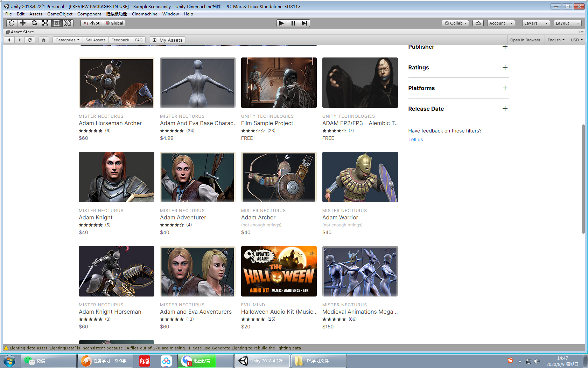Change the language via English dropdown

[556, 40]
